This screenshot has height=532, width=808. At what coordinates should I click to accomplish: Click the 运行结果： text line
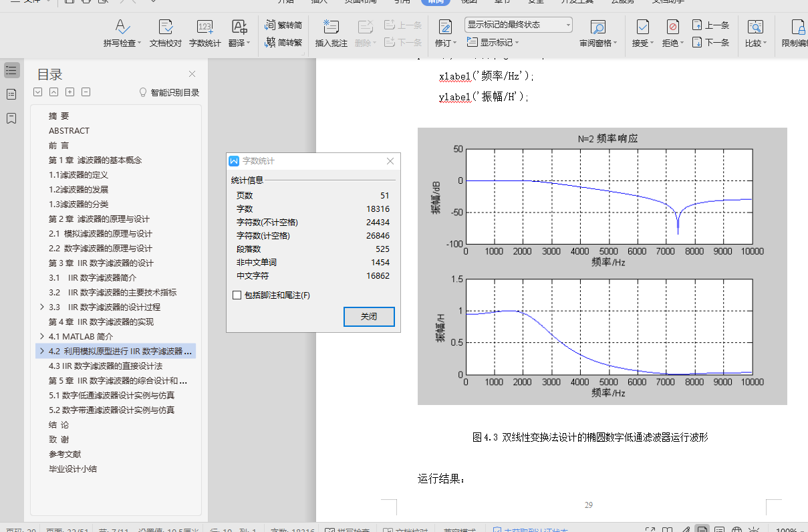441,479
